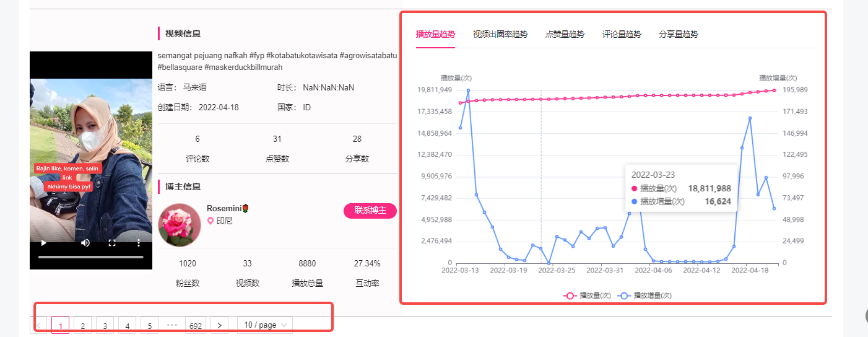Switch to the 点赞量趋势 tab
Screen dimensions: 868x337
coord(565,34)
